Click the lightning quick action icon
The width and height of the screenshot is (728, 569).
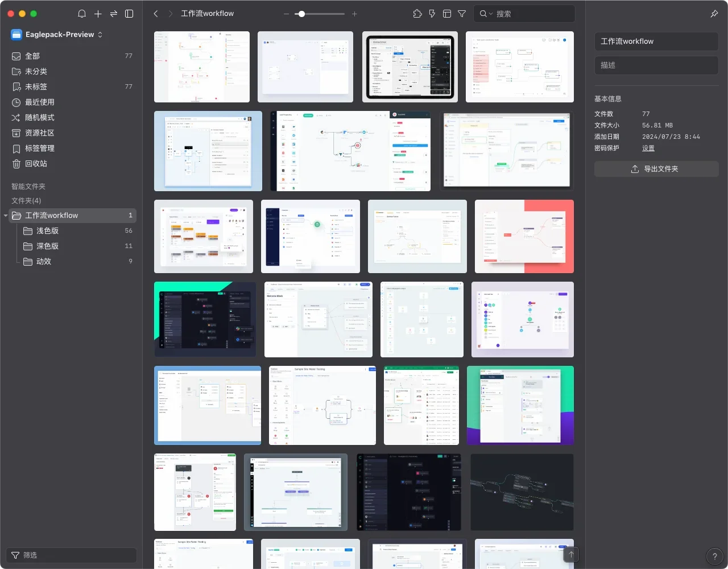point(432,14)
